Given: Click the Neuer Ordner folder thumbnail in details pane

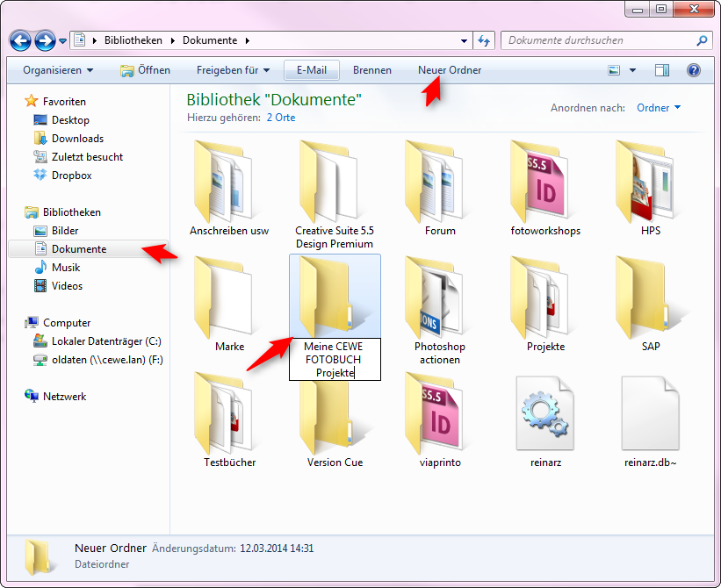Looking at the screenshot, I should 38,556.
